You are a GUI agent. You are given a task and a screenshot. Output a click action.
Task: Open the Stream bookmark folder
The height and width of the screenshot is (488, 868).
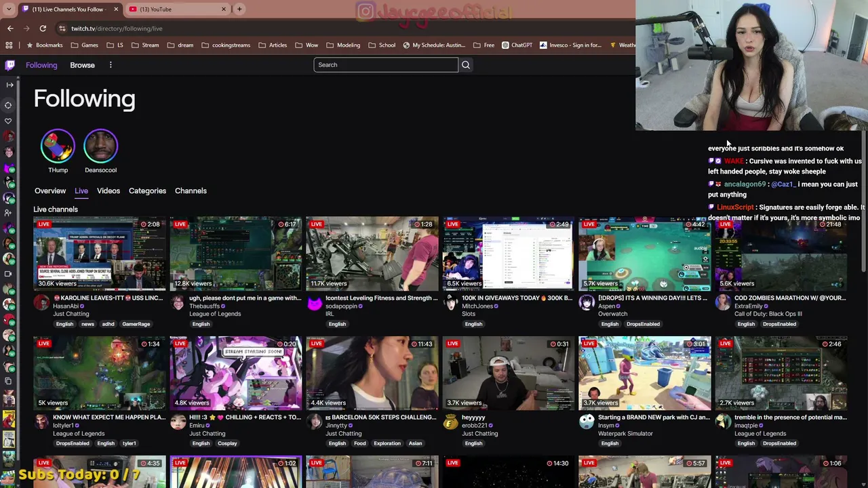tap(145, 45)
